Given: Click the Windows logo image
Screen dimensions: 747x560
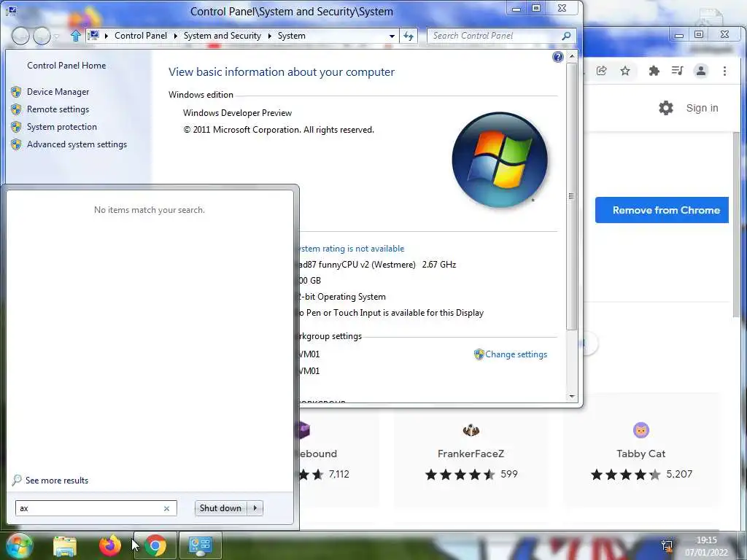Looking at the screenshot, I should (x=499, y=160).
